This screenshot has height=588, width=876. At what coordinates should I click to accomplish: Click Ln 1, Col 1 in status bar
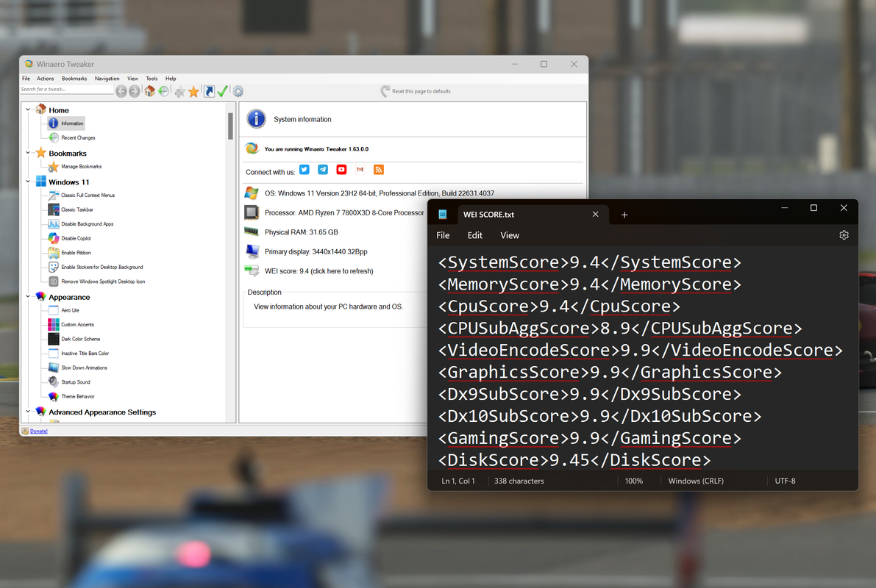coord(458,481)
